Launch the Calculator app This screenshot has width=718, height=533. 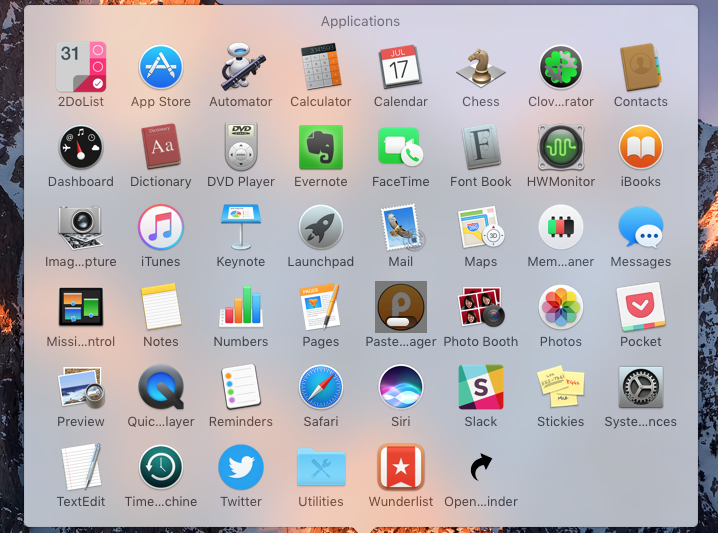click(321, 67)
